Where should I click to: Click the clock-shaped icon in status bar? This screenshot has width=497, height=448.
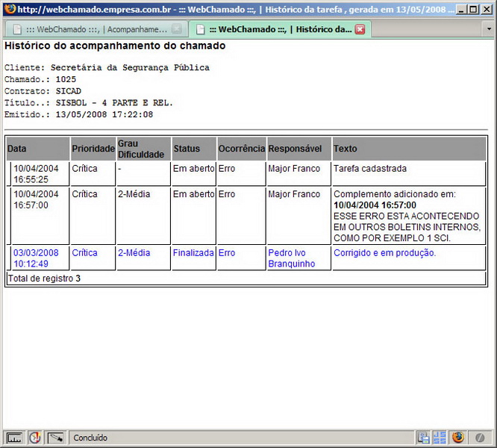pyautogui.click(x=34, y=438)
